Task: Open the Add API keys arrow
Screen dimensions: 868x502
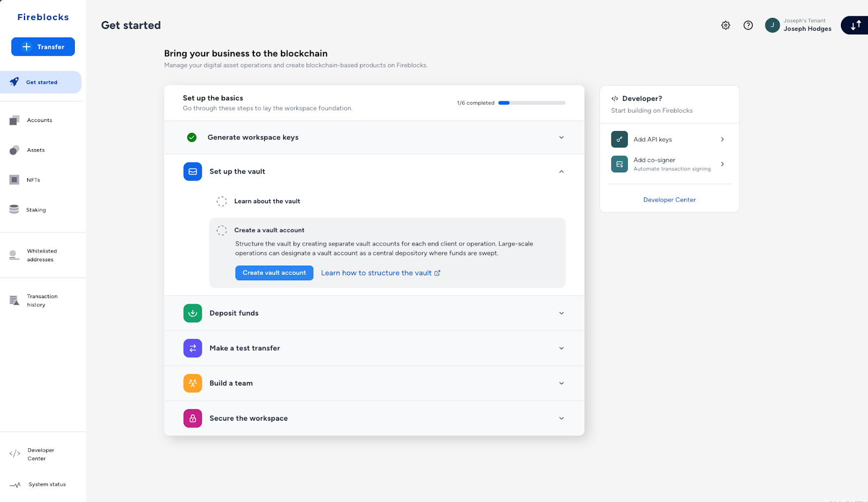Action: (722, 139)
